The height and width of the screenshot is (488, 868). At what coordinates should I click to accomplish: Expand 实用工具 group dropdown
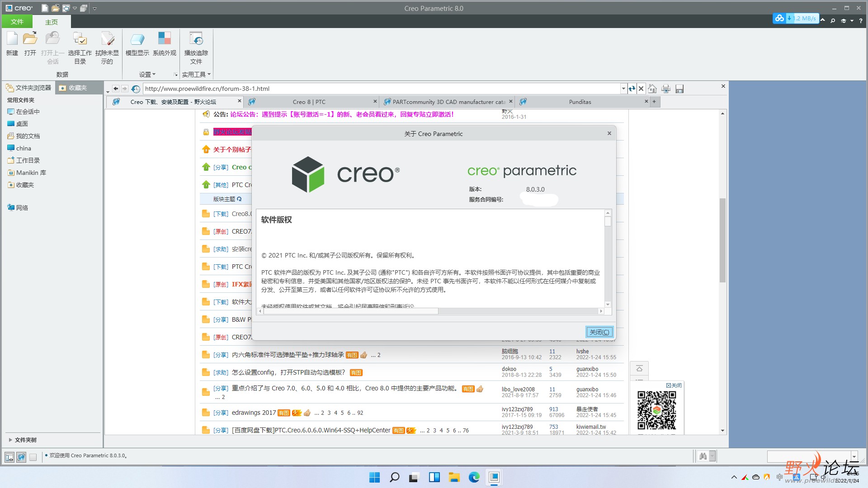click(196, 74)
